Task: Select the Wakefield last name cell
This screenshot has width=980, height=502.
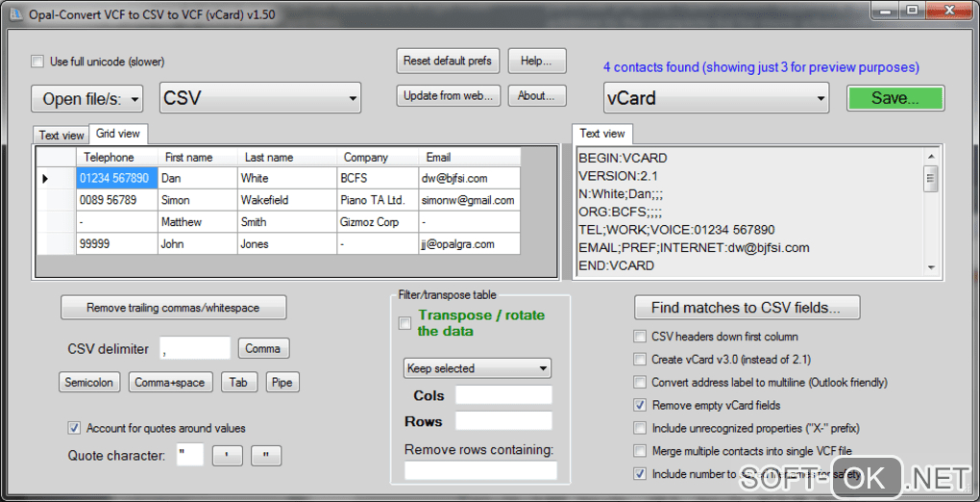Action: 287,200
